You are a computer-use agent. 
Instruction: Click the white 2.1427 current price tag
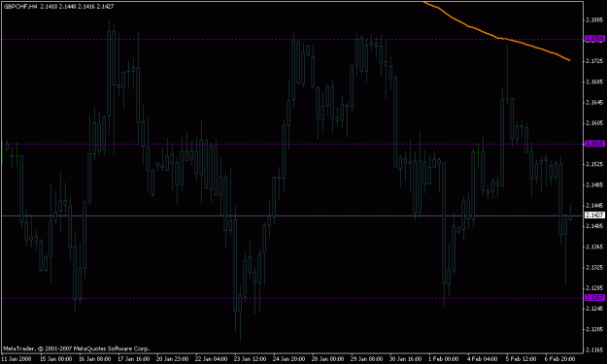pyautogui.click(x=594, y=215)
